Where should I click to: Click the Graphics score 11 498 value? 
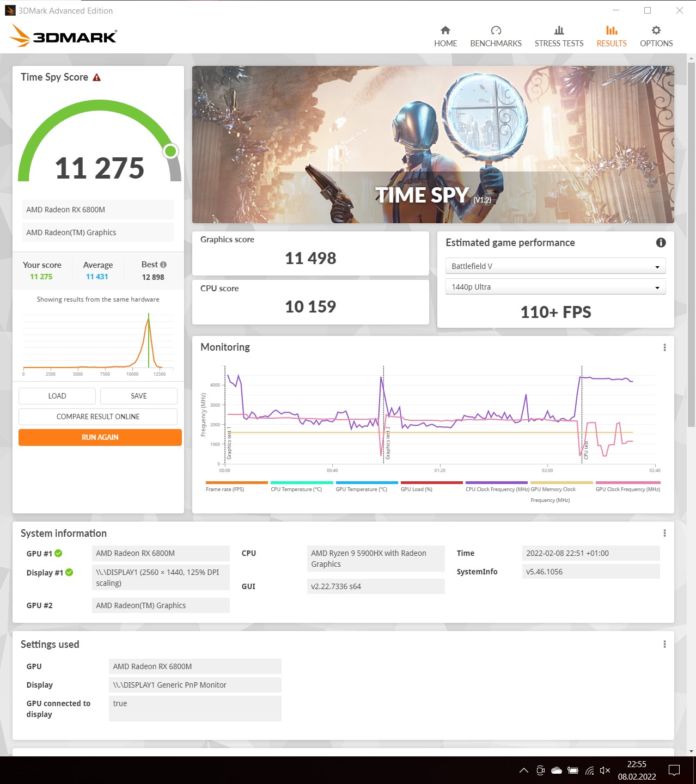[310, 258]
